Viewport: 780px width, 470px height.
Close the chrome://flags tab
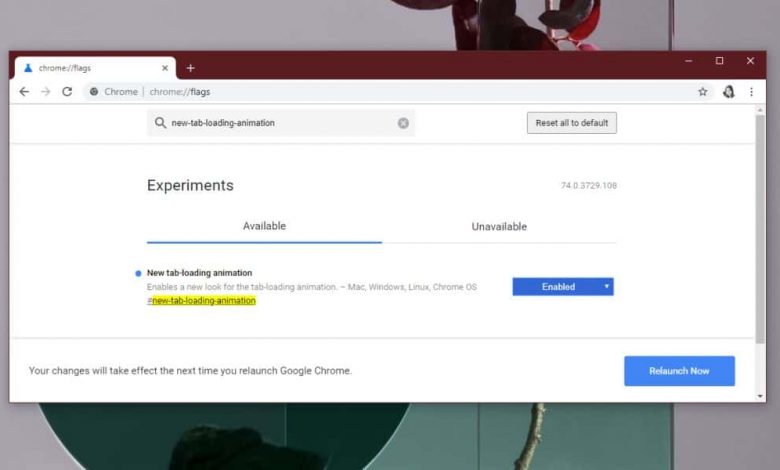point(165,68)
